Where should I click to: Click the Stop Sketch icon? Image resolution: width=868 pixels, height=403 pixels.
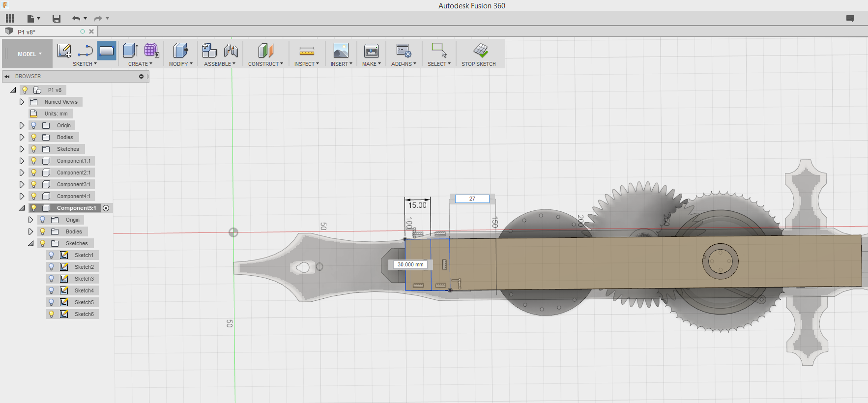point(481,50)
